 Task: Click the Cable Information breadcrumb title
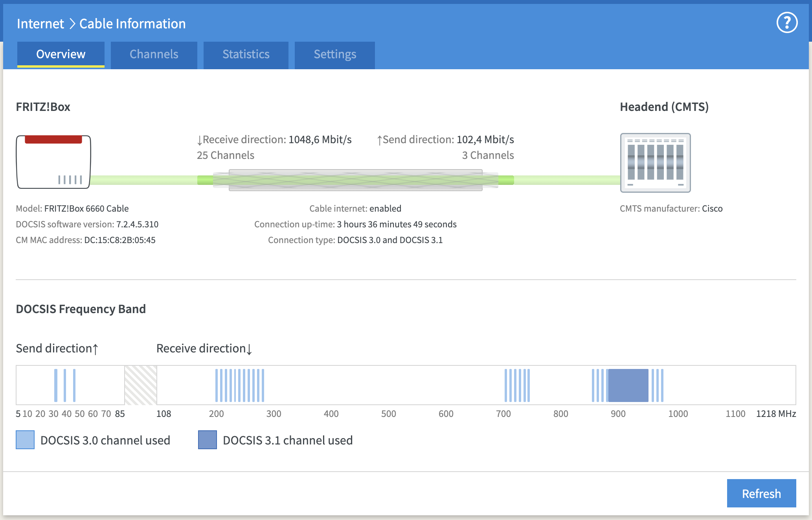coord(132,24)
